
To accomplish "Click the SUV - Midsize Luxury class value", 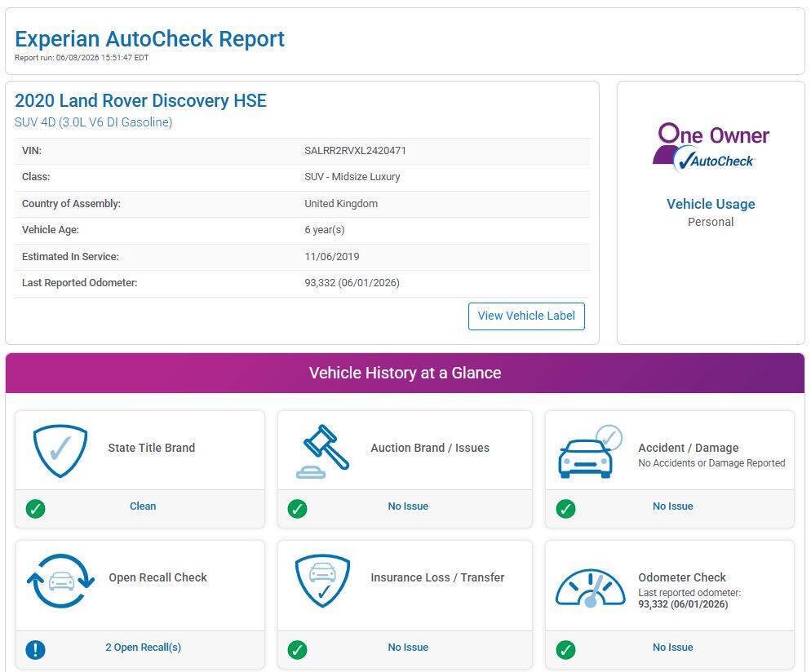I will [x=352, y=177].
